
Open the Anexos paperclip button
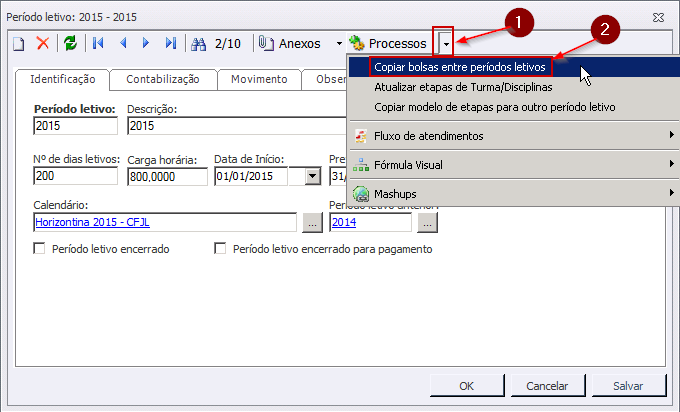(290, 43)
